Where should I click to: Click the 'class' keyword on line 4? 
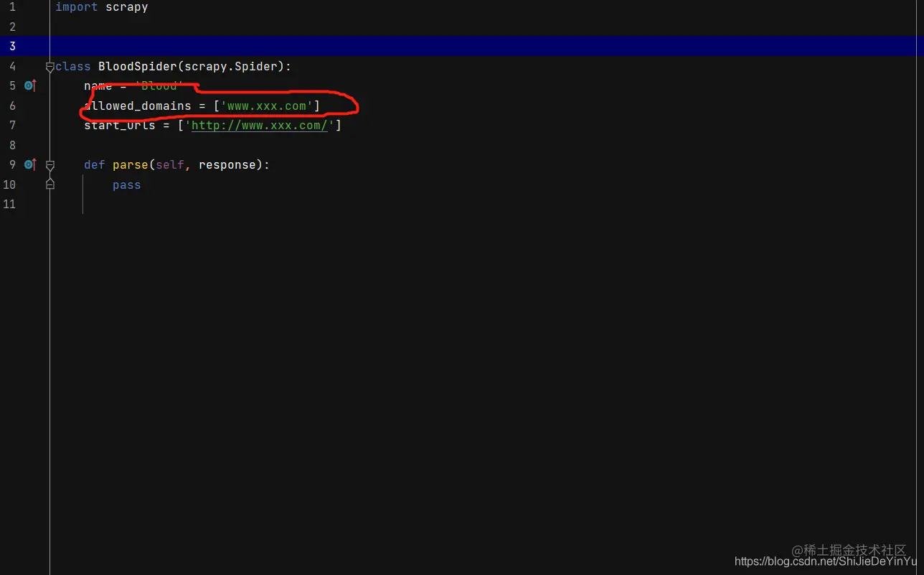pyautogui.click(x=73, y=67)
